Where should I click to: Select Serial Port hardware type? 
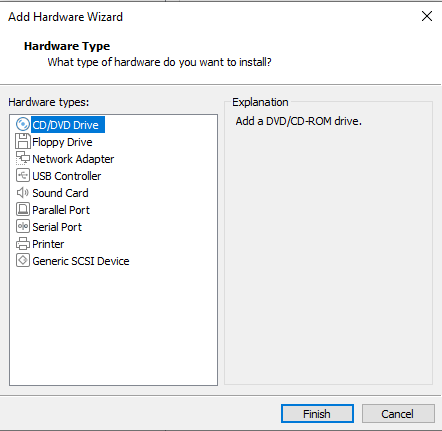click(57, 227)
